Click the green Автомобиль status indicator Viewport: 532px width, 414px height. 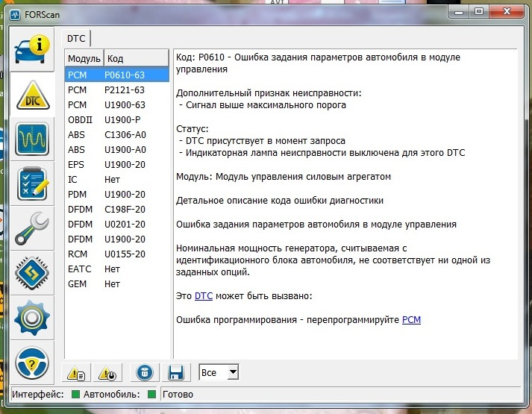152,395
